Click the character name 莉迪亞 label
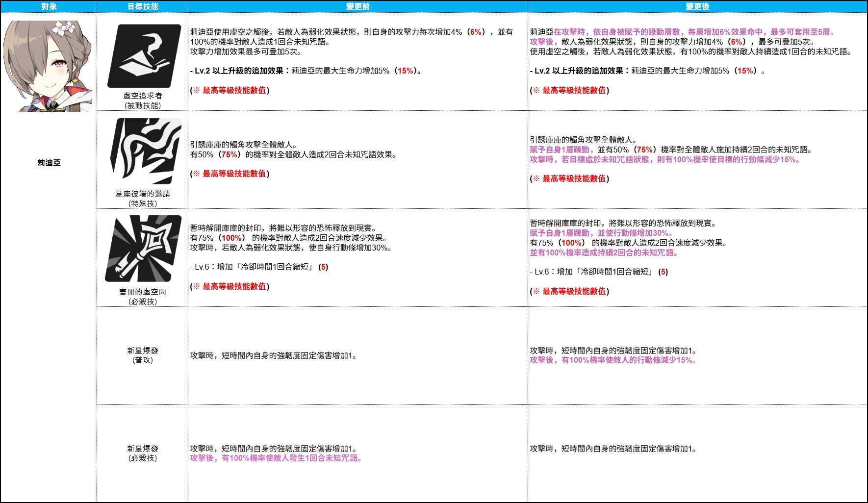 tap(49, 163)
